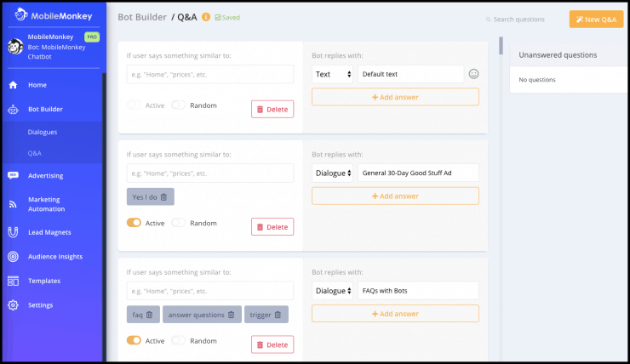Click the Lead Magnets magnet icon
The width and height of the screenshot is (630, 364).
[x=13, y=232]
